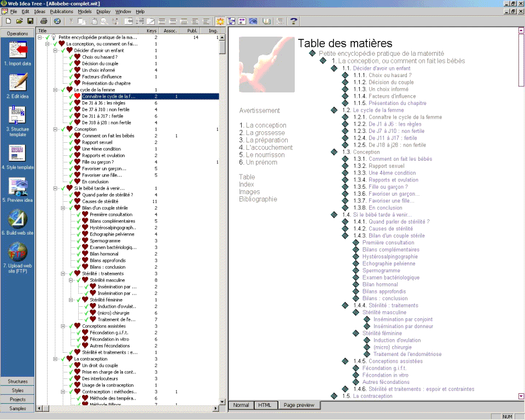Viewport: 525px width, 420px height.
Task: Collapse the 'Conceptions assistées' tree node
Action: pos(63,326)
